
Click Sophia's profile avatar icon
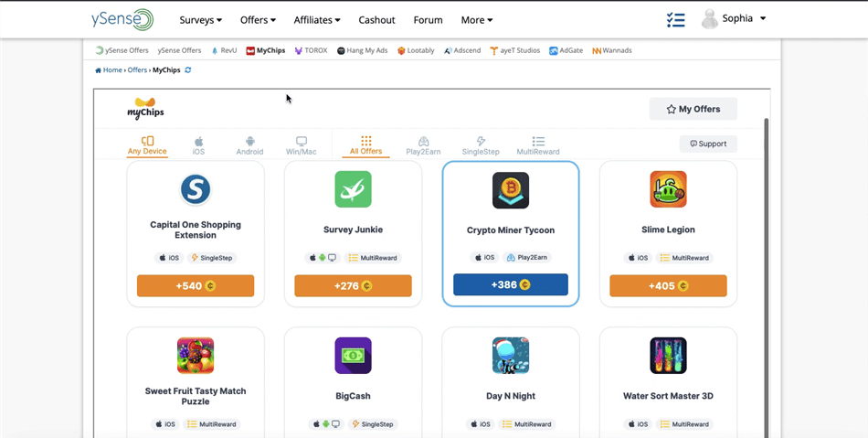click(x=709, y=19)
